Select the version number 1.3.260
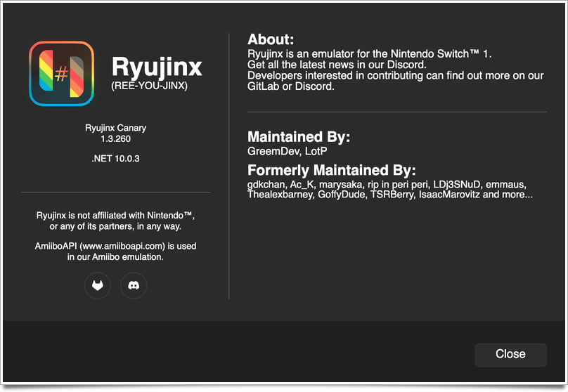 [115, 139]
